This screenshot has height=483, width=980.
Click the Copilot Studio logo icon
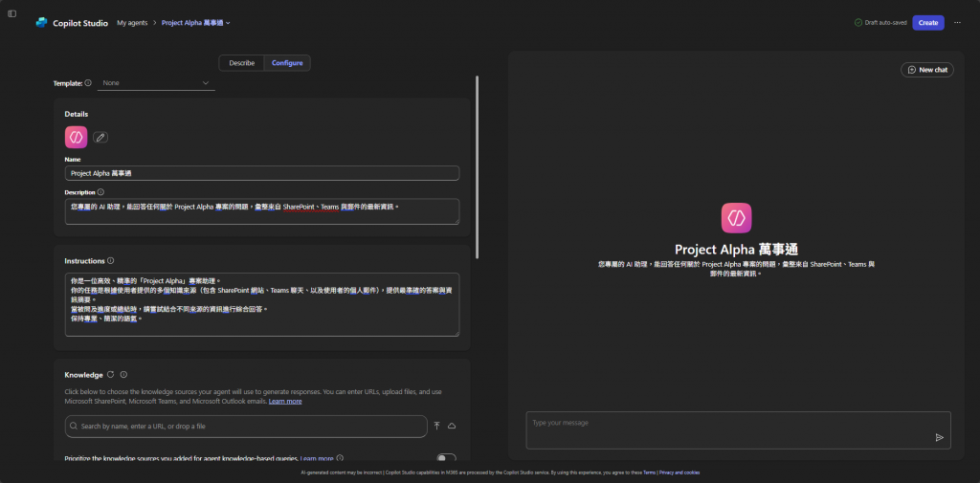(x=41, y=23)
